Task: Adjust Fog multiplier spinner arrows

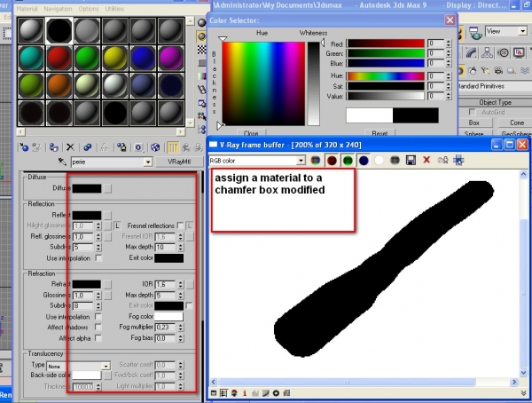Action: (181, 327)
